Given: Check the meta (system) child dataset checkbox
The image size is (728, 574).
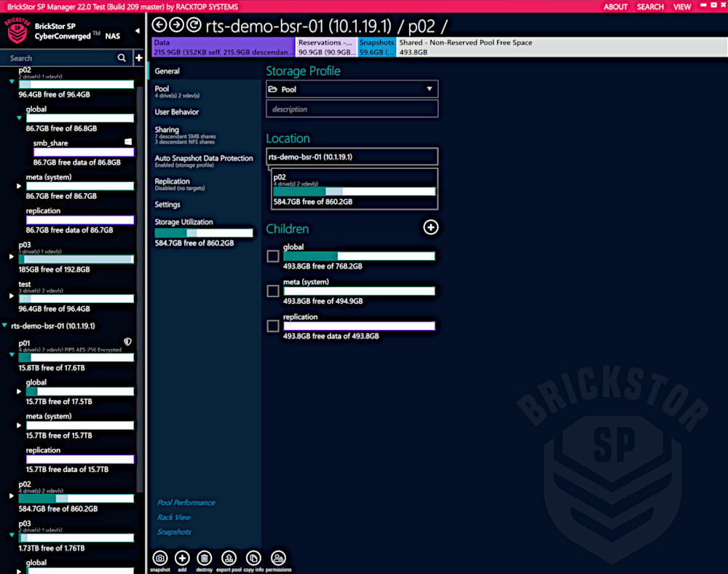Looking at the screenshot, I should coord(272,291).
